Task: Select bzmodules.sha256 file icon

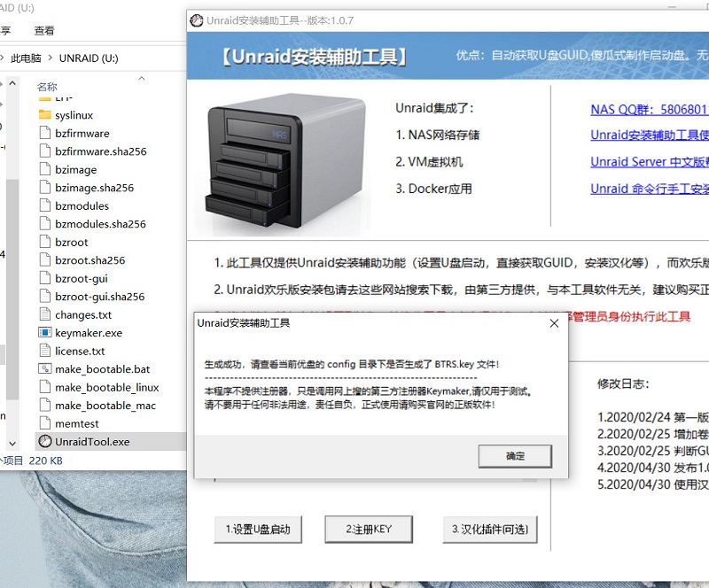Action: pos(45,223)
